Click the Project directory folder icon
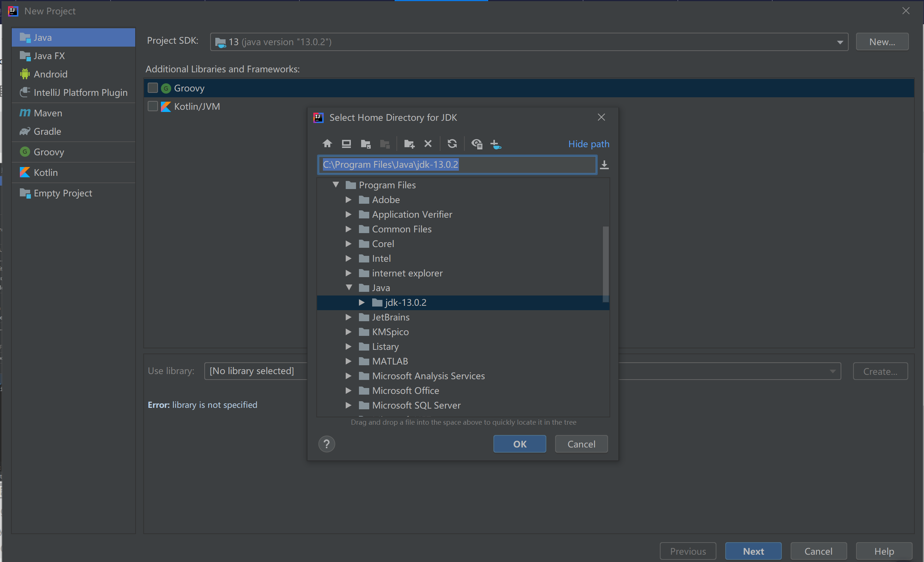The width and height of the screenshot is (924, 562). 366,144
